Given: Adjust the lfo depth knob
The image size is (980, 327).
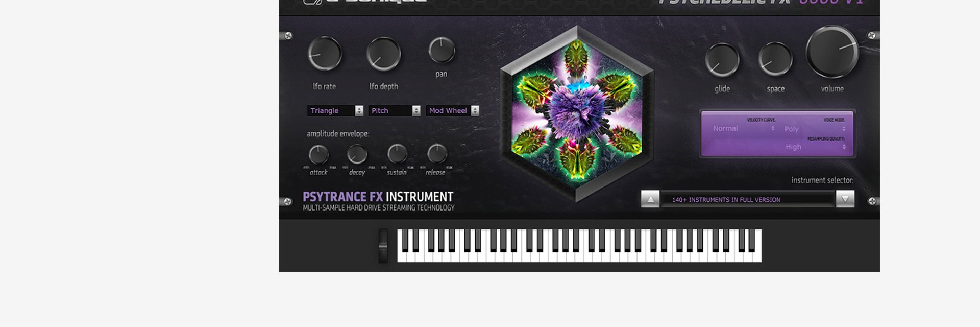Looking at the screenshot, I should [x=384, y=54].
